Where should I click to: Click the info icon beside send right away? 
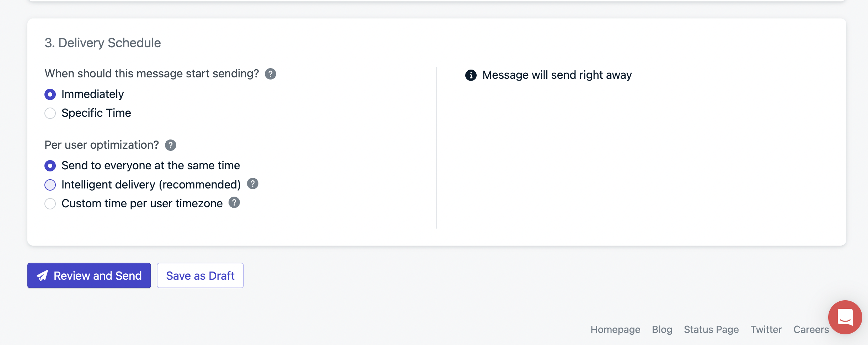coord(471,75)
